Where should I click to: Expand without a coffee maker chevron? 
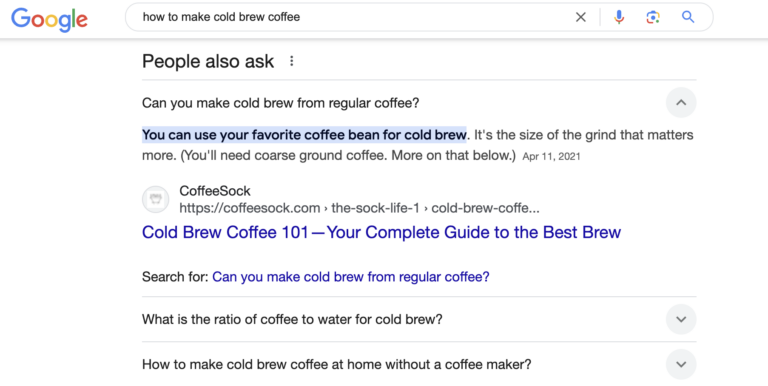[681, 364]
